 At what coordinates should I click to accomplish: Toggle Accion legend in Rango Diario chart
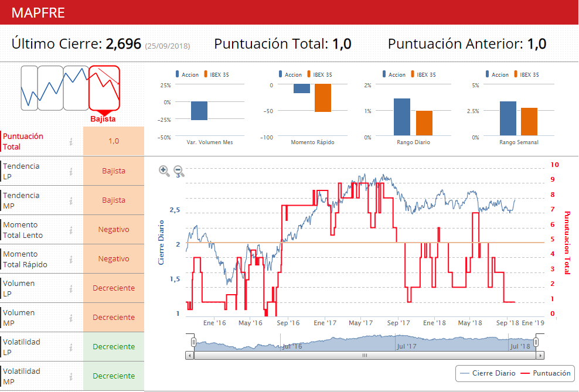(394, 74)
